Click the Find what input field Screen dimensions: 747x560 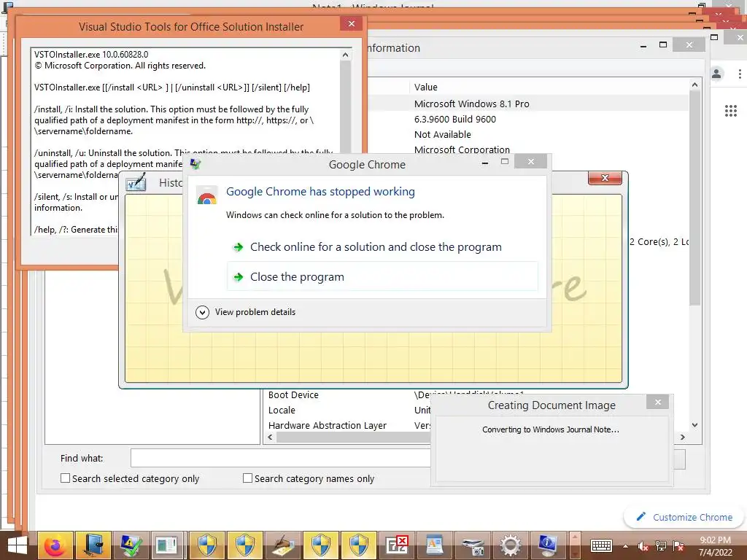click(x=281, y=458)
